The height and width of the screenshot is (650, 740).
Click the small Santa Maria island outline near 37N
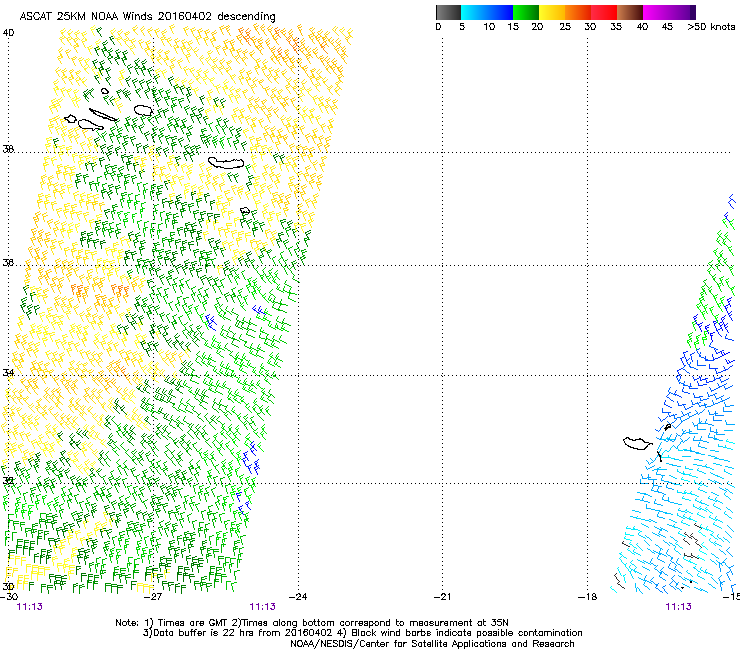pos(244,211)
